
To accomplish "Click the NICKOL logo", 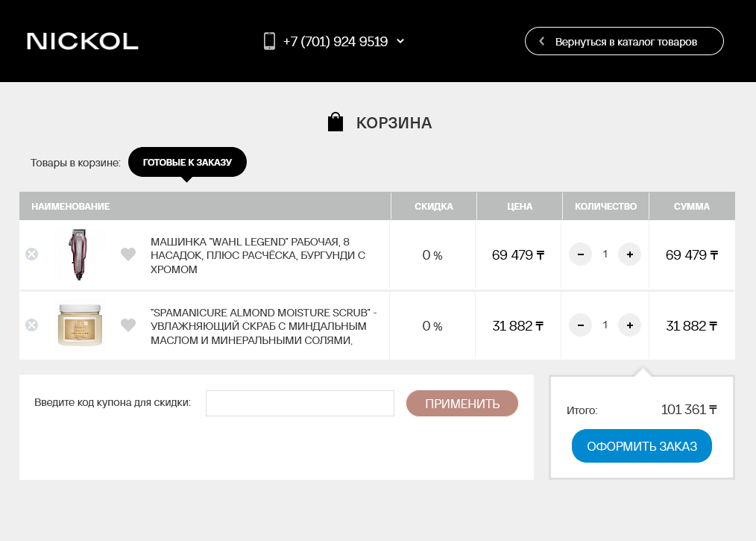I will 83,42.
